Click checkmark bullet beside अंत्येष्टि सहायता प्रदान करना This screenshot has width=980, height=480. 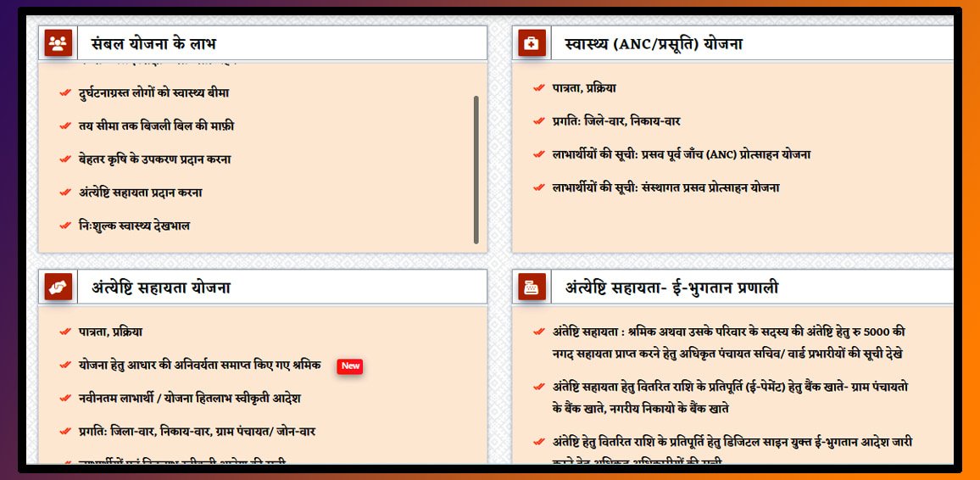(x=65, y=193)
